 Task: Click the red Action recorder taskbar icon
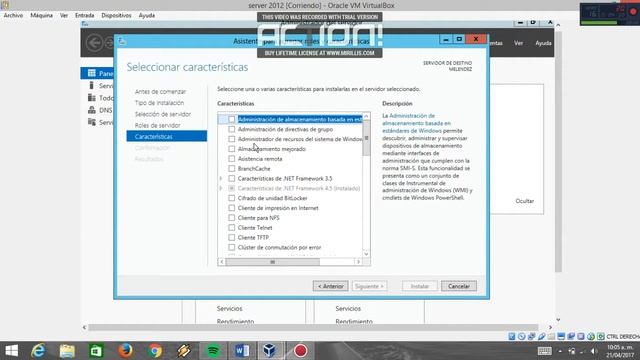pos(300,351)
